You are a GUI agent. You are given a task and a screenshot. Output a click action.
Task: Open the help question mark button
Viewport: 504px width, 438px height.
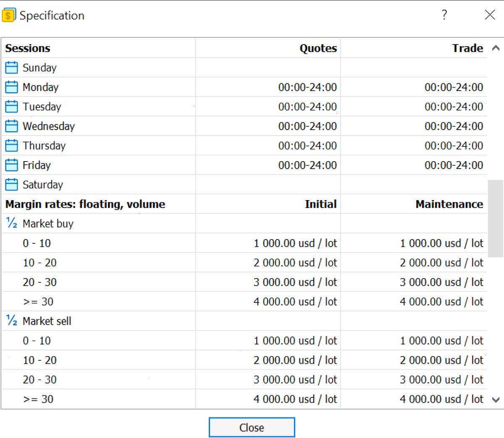[444, 15]
